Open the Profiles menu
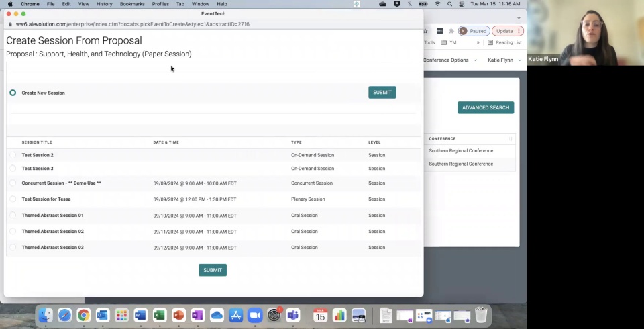The width and height of the screenshot is (644, 329). tap(160, 4)
